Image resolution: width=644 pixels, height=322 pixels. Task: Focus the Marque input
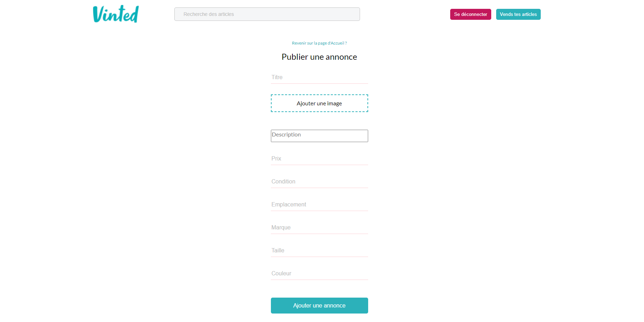point(318,227)
